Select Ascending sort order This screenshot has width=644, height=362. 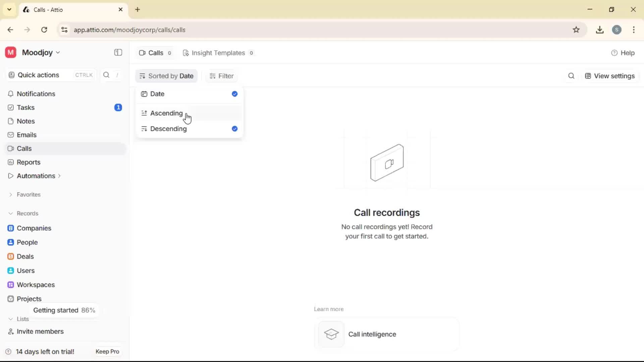click(166, 113)
